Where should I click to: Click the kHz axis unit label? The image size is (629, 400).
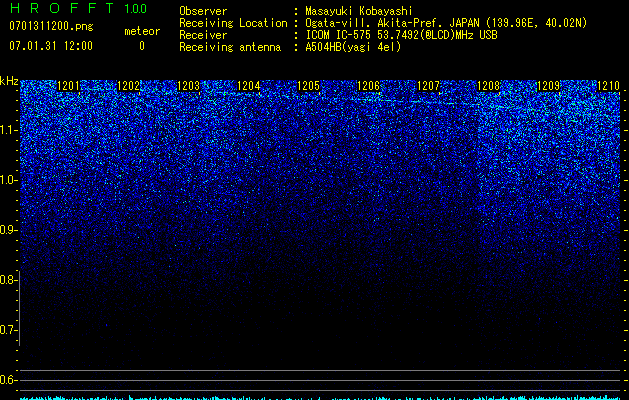pos(9,81)
